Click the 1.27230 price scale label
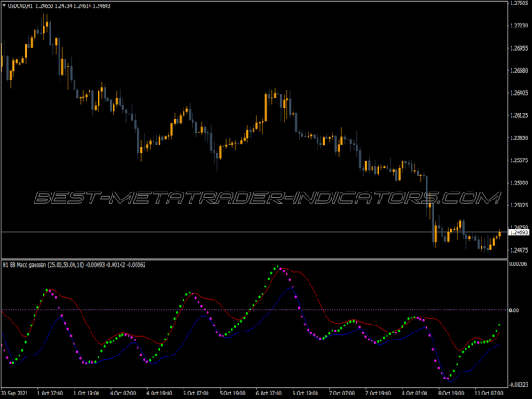Viewport: 532px width, 399px height. coord(519,26)
